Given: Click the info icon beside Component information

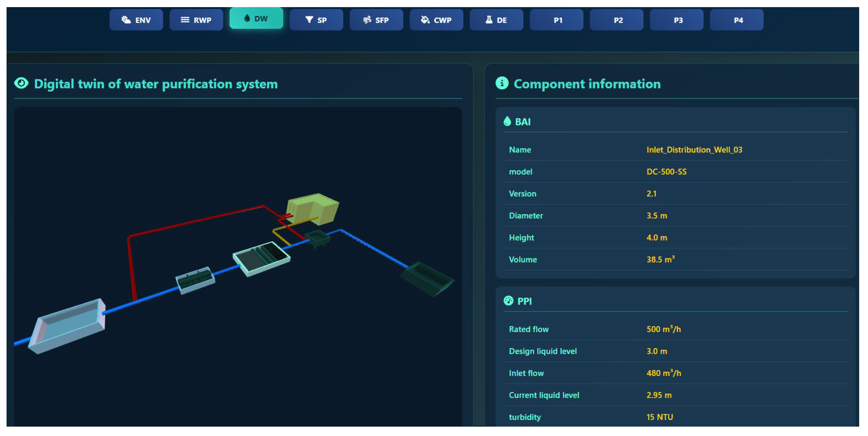Looking at the screenshot, I should (502, 83).
